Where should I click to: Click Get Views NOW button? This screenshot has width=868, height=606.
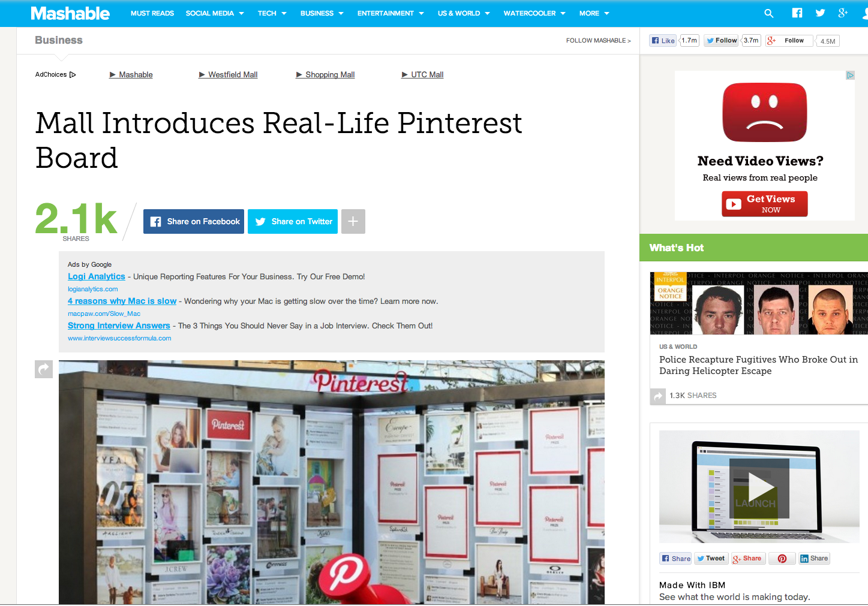point(765,204)
